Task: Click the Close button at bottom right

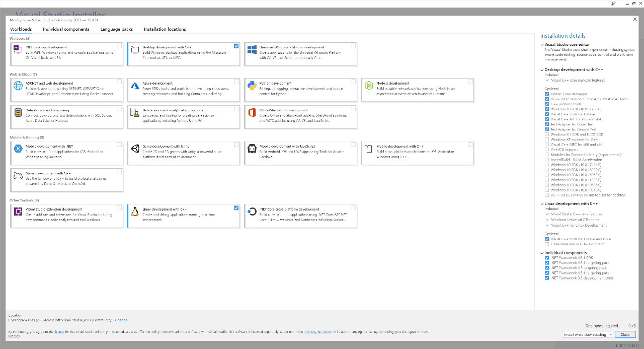Action: click(x=625, y=334)
